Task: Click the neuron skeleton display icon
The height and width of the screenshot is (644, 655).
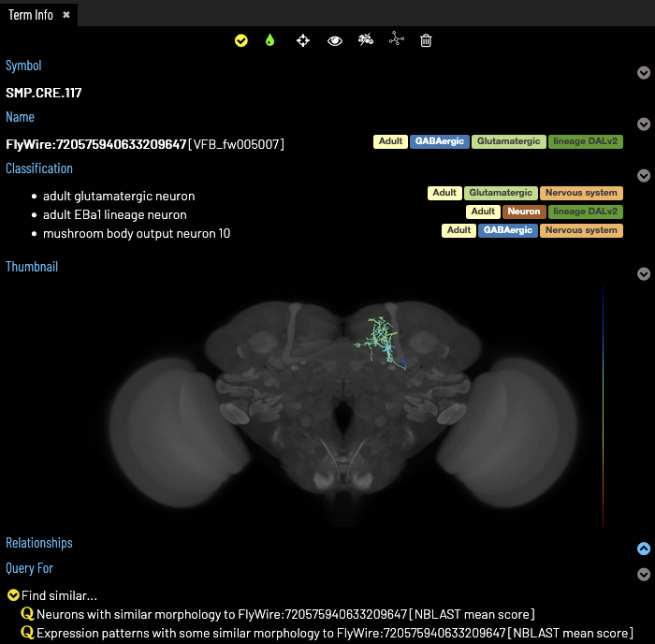Action: (366, 40)
